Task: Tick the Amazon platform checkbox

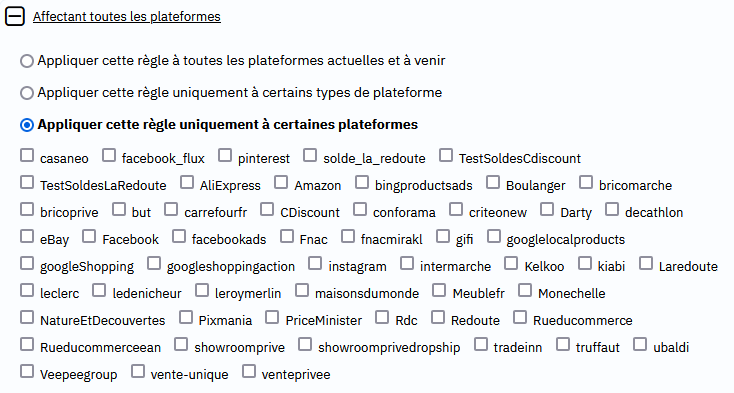Action: click(x=281, y=182)
